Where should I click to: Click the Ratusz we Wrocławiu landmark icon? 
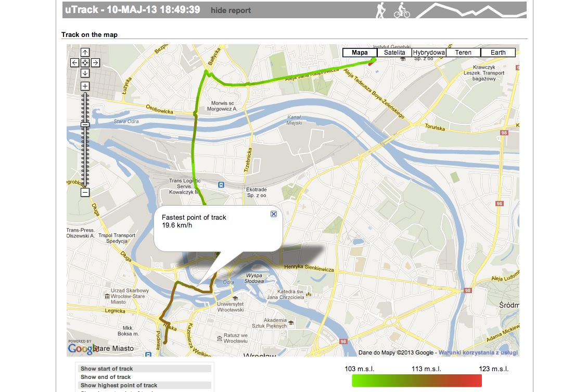coord(220,338)
